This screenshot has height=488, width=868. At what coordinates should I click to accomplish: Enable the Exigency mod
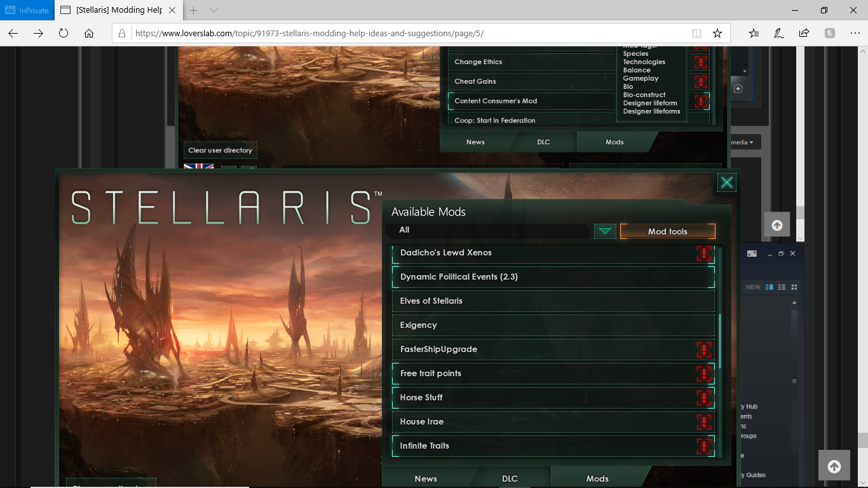[x=553, y=325]
